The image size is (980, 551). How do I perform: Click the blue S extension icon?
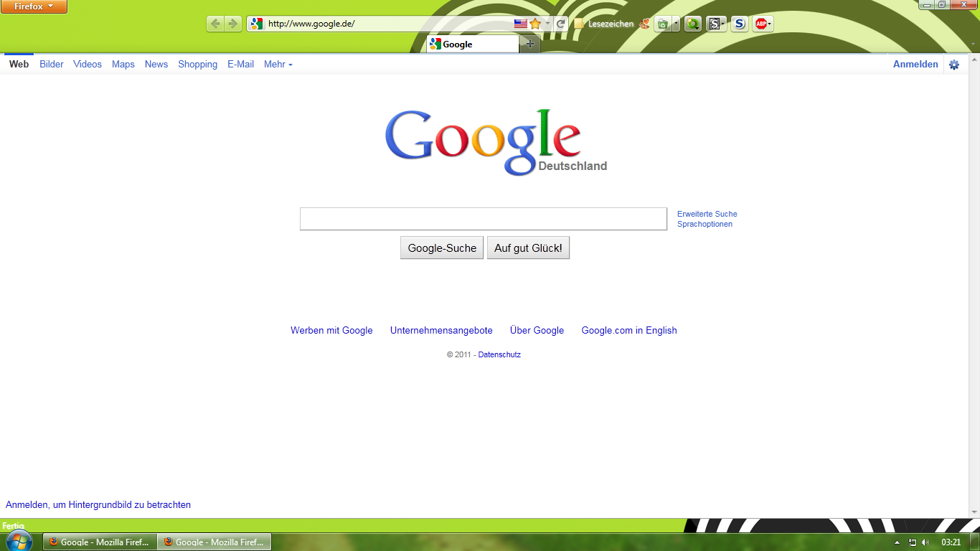point(740,24)
